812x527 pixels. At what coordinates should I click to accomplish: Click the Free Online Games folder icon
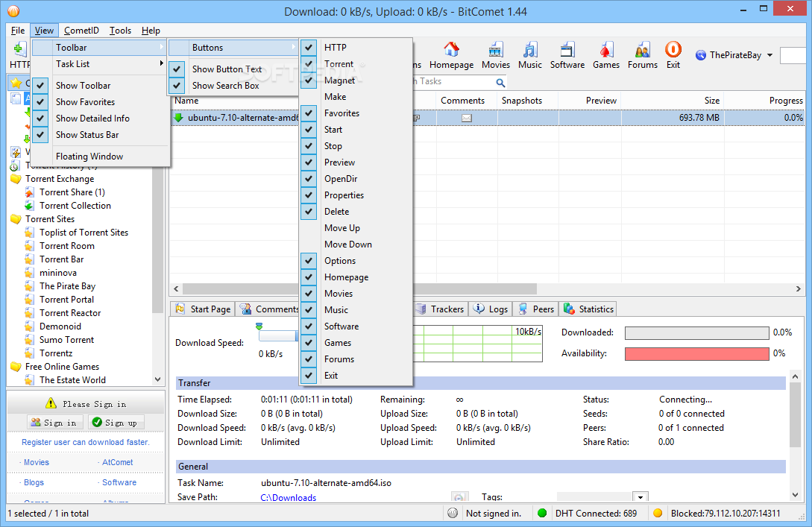(x=16, y=367)
